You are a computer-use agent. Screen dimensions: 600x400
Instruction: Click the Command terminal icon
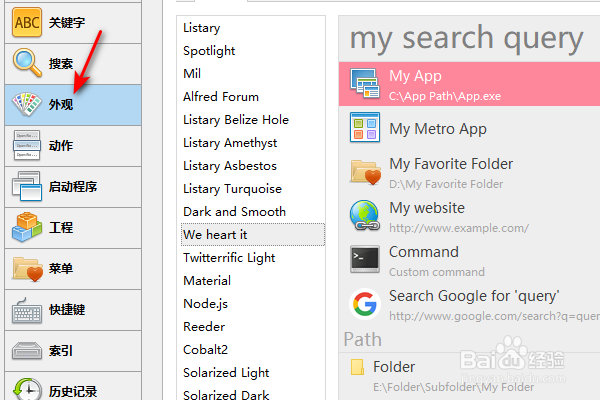[365, 259]
